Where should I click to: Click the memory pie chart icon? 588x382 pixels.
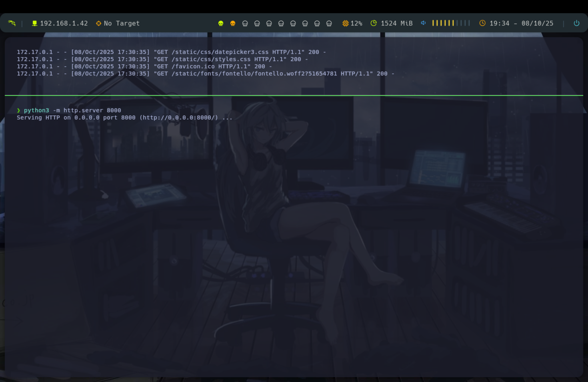point(374,23)
